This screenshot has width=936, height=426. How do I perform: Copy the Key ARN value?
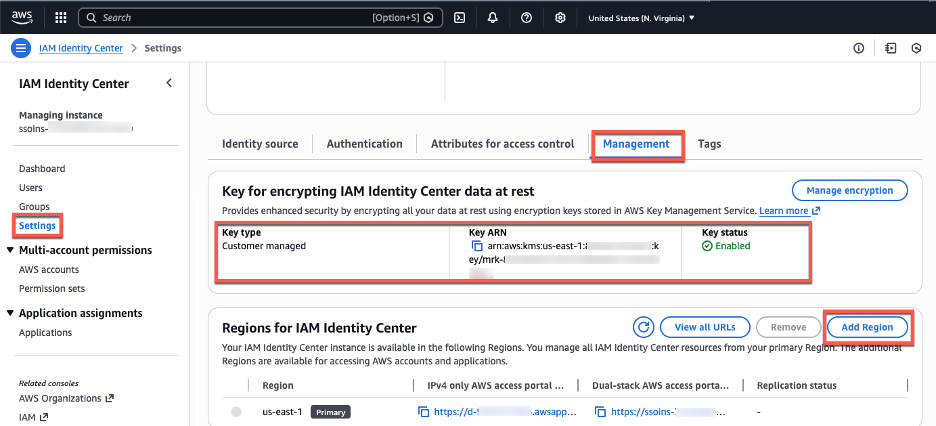tap(477, 245)
